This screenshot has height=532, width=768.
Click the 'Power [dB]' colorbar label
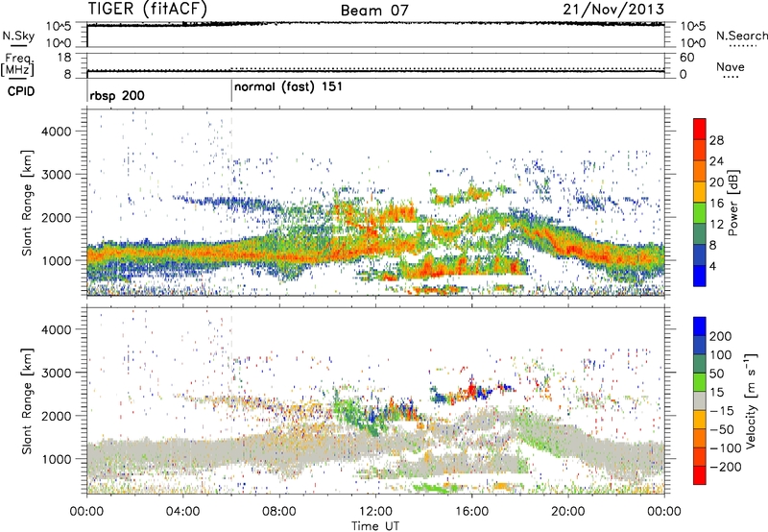(733, 203)
